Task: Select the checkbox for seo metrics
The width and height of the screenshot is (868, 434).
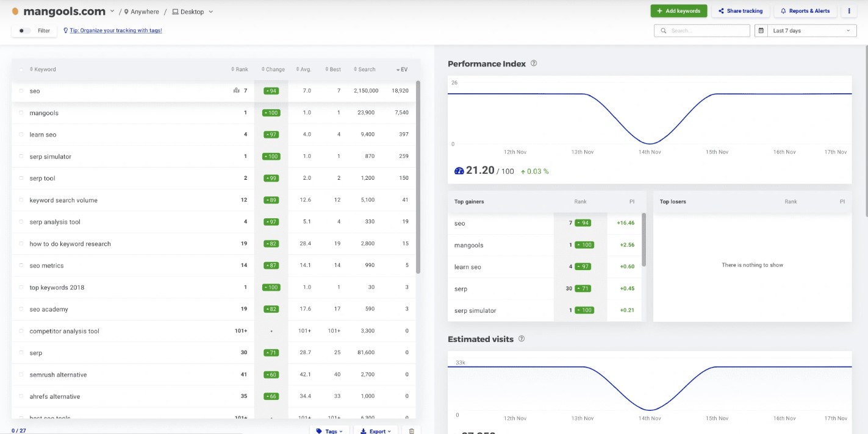Action: tap(21, 266)
